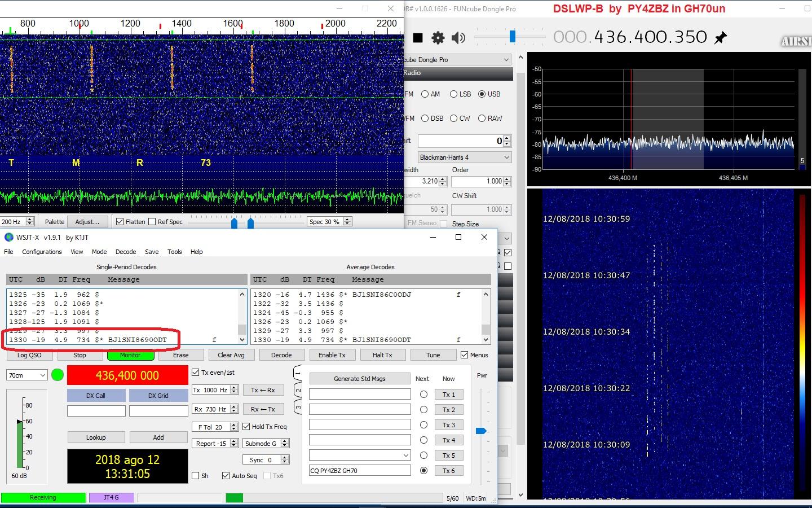Screen dimensions: 812x508
Task: Open the 70cm band dropdown
Action: pos(27,375)
